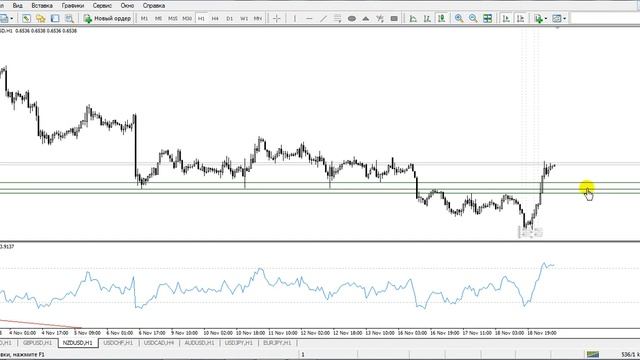This screenshot has width=640, height=360.
Task: Switch to the USDCAD,H4 chart tab
Action: 159,343
